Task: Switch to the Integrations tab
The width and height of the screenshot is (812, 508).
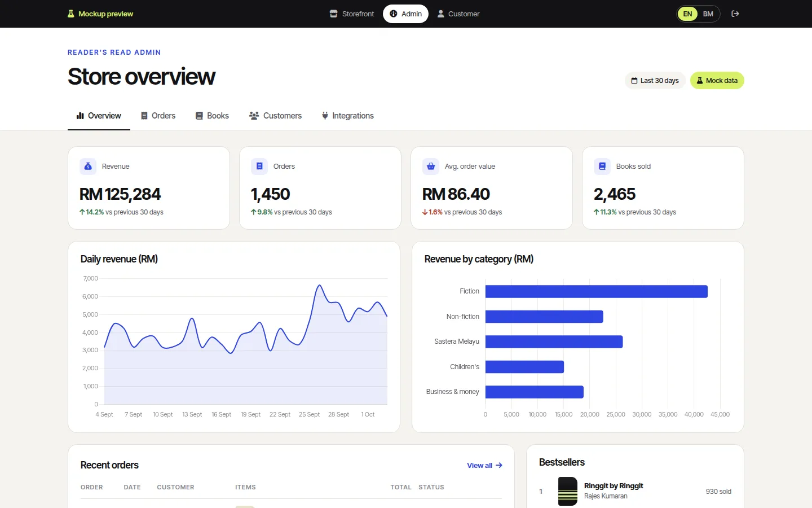Action: coord(347,116)
